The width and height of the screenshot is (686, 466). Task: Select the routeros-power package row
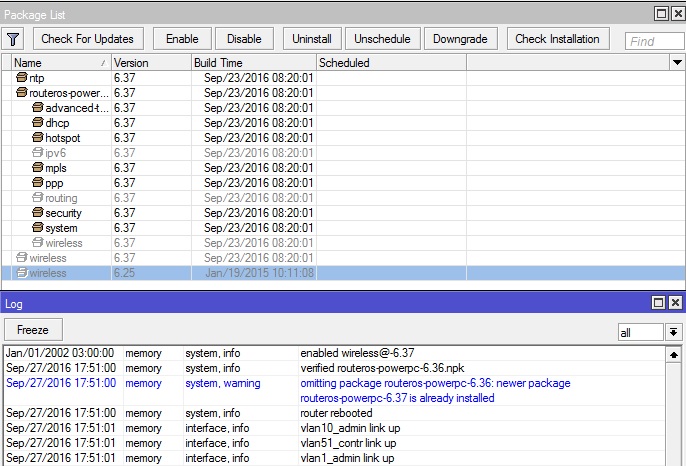pos(343,93)
